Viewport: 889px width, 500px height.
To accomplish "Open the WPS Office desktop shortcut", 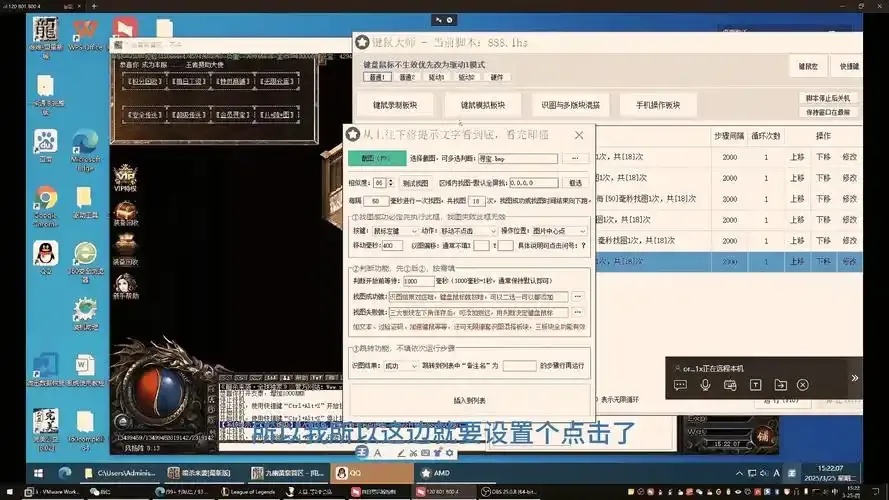I will (x=85, y=34).
